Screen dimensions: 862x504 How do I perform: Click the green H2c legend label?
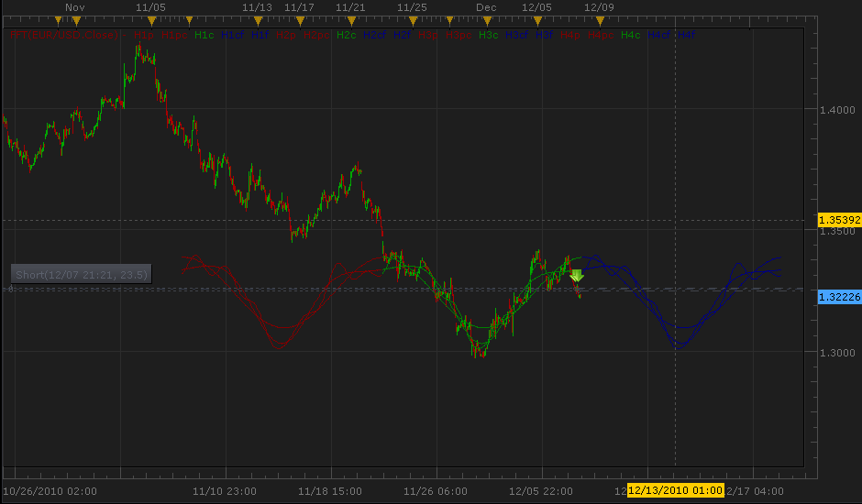click(x=347, y=35)
